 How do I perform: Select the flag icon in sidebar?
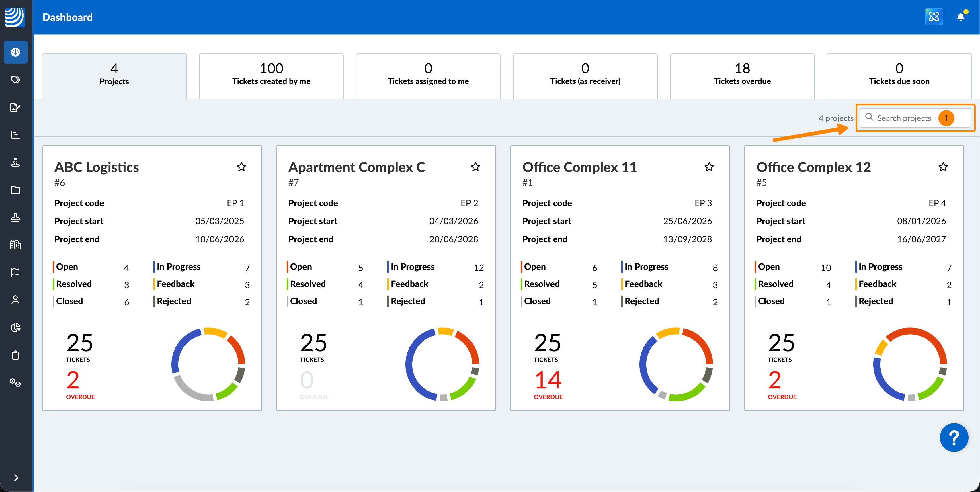coord(15,272)
